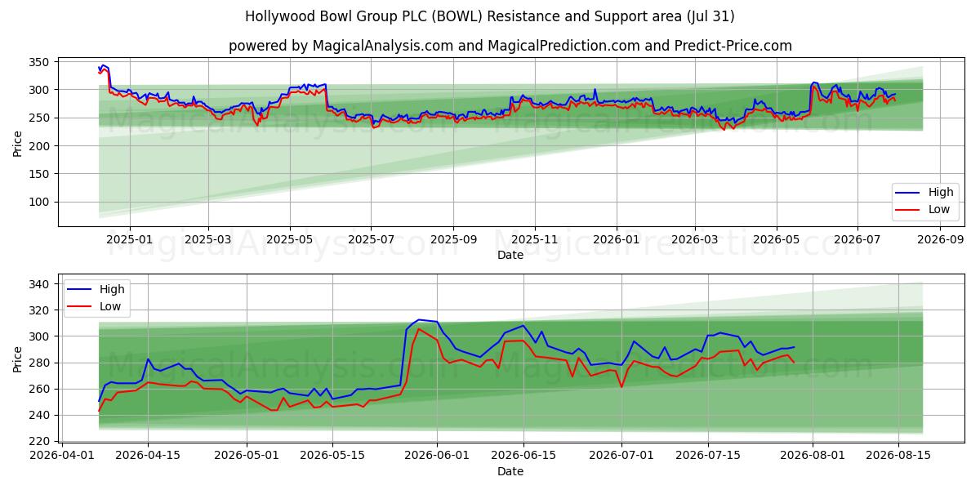980x490 pixels.
Task: Click the '2025-09' x-axis tick label
Action: (453, 239)
